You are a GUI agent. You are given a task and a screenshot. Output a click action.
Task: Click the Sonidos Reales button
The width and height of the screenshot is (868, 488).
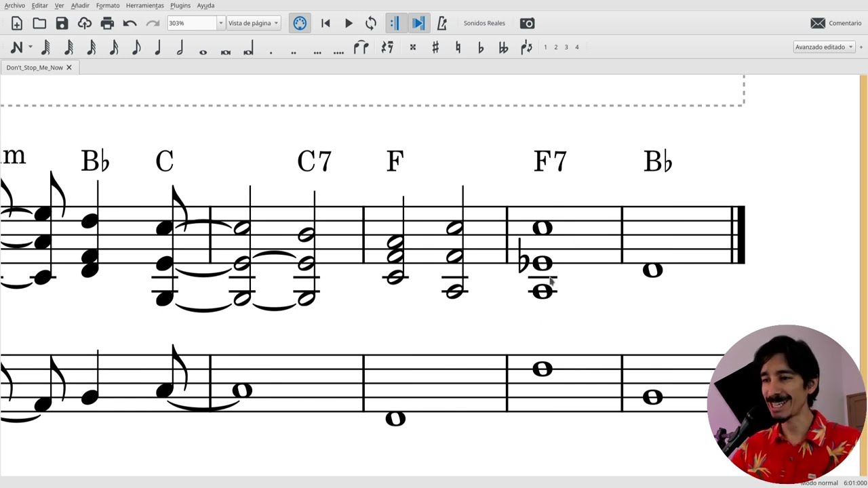click(x=484, y=23)
